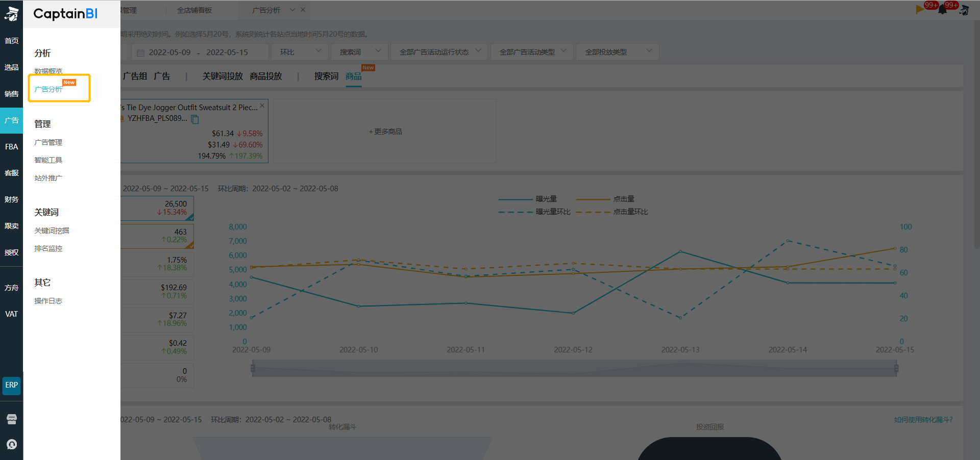980x460 pixels.
Task: Open the 全部广告活动运行状态 dropdown
Action: tap(439, 52)
